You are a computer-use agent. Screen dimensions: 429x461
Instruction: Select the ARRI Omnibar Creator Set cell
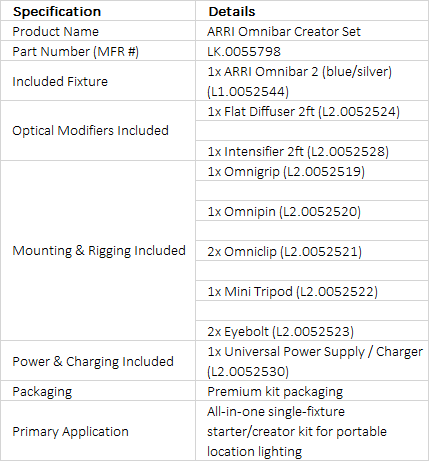(312, 31)
